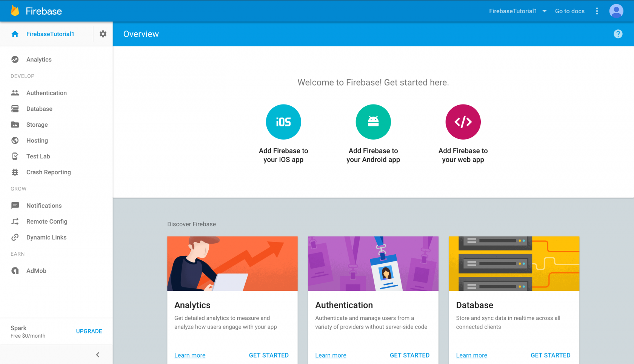Open the Database section

39,109
